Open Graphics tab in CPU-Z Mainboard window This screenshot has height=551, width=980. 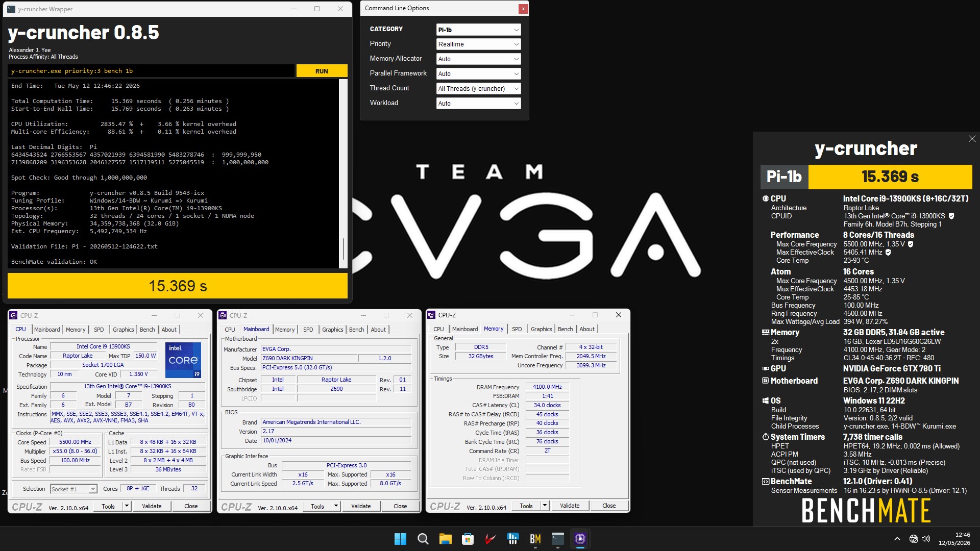click(x=333, y=330)
